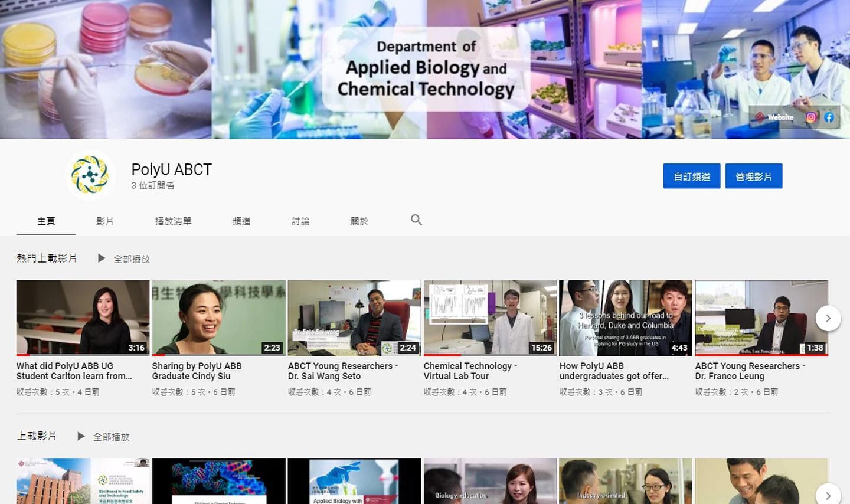Image resolution: width=850 pixels, height=504 pixels.
Task: Open the Sharing by PolyU ABB Graduate Cindy Siu thumbnail
Action: pyautogui.click(x=218, y=318)
